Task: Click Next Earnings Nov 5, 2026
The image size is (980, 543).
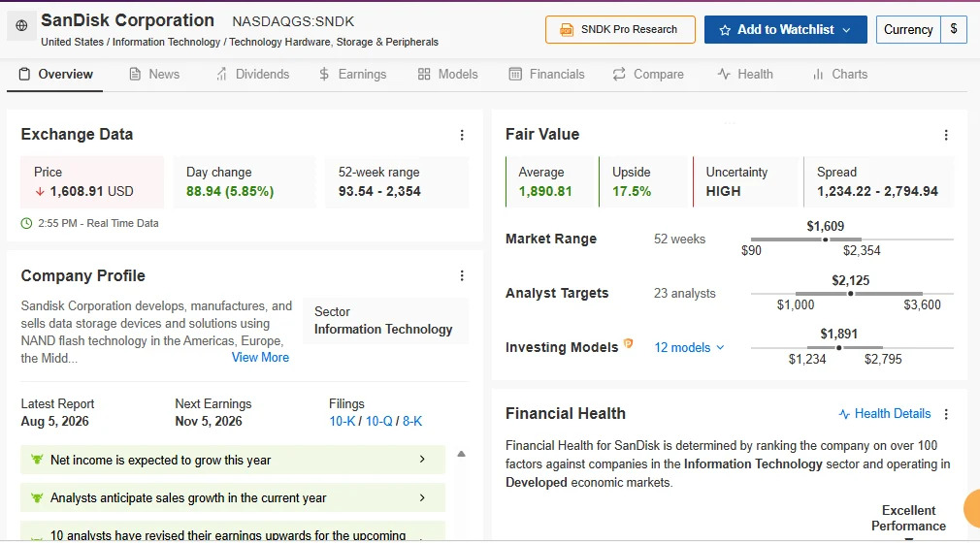Action: (213, 412)
